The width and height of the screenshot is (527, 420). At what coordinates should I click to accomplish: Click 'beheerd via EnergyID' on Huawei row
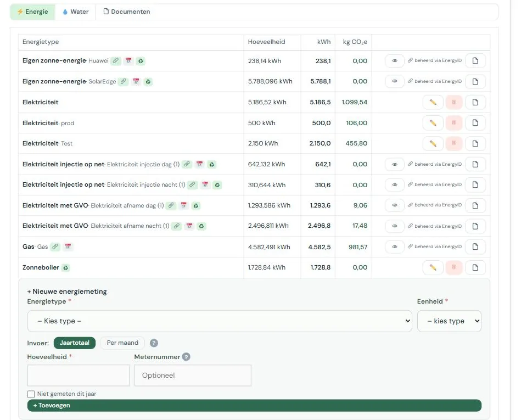pos(435,60)
